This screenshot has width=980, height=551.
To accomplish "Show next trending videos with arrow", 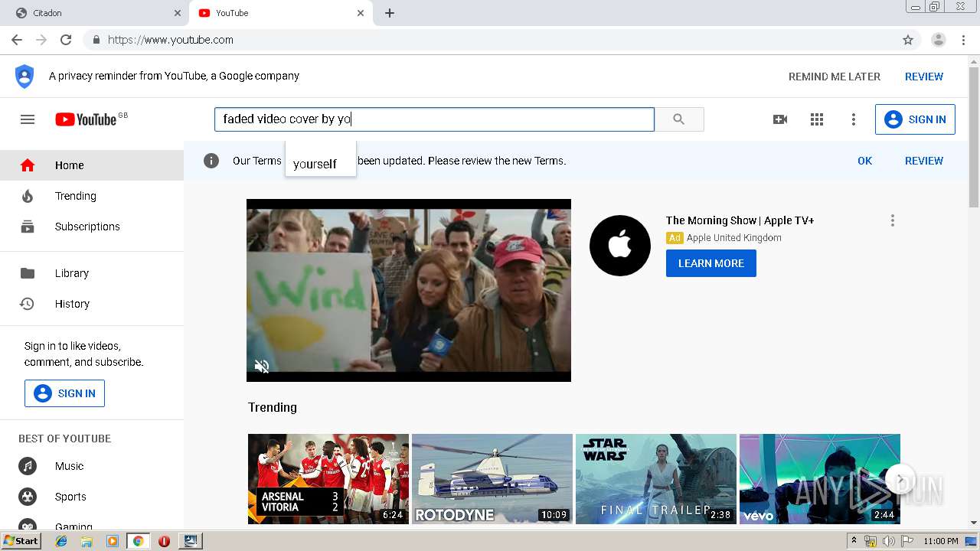I will [900, 480].
